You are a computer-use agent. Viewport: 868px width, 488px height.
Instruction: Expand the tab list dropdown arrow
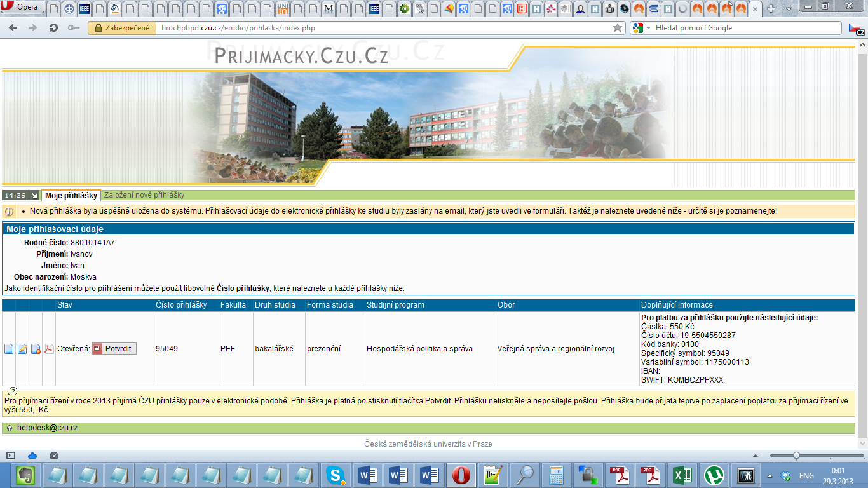pyautogui.click(x=789, y=9)
